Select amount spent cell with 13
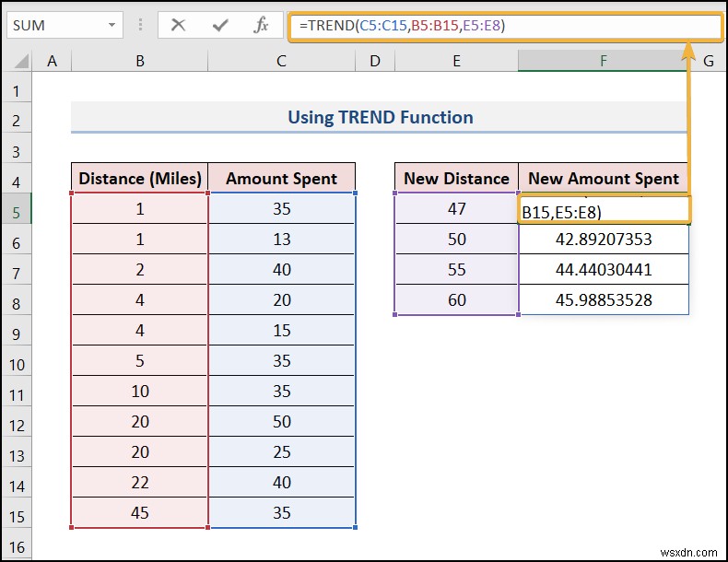Screen dimensions: 728x562 pyautogui.click(x=281, y=239)
